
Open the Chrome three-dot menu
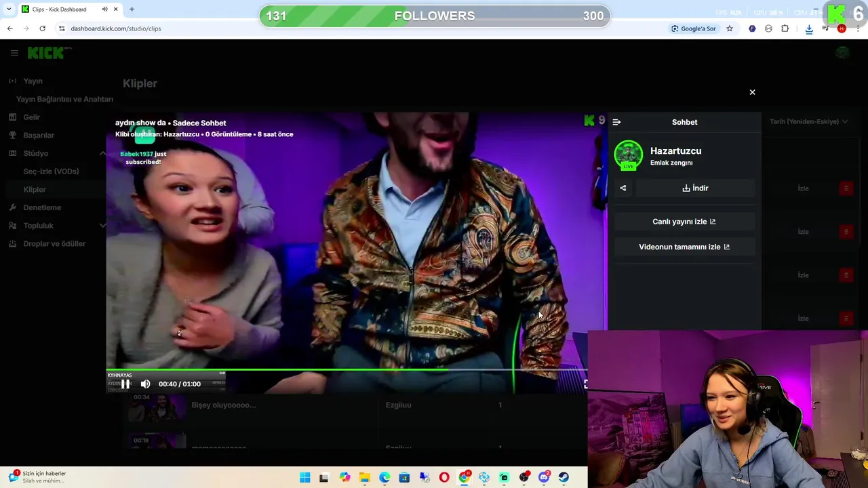pos(859,28)
